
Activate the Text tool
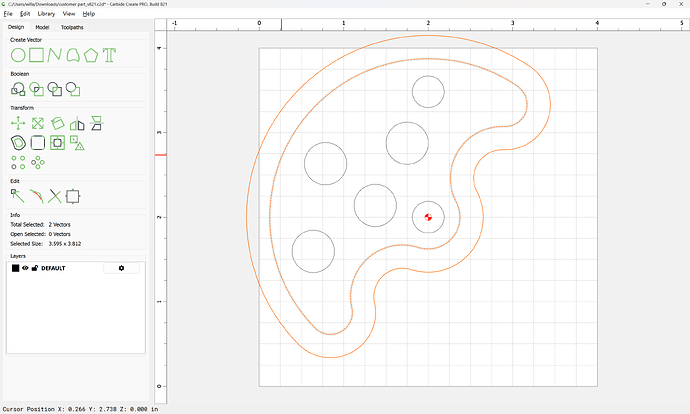point(109,54)
